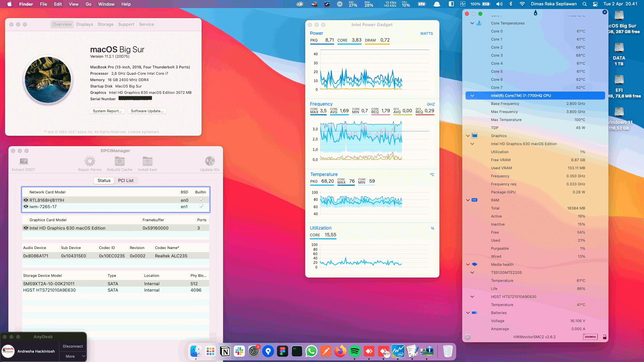Image resolution: width=644 pixels, height=362 pixels.
Task: Click the droplet icon atop HWMonitorSMC2 panel
Action: click(535, 13)
